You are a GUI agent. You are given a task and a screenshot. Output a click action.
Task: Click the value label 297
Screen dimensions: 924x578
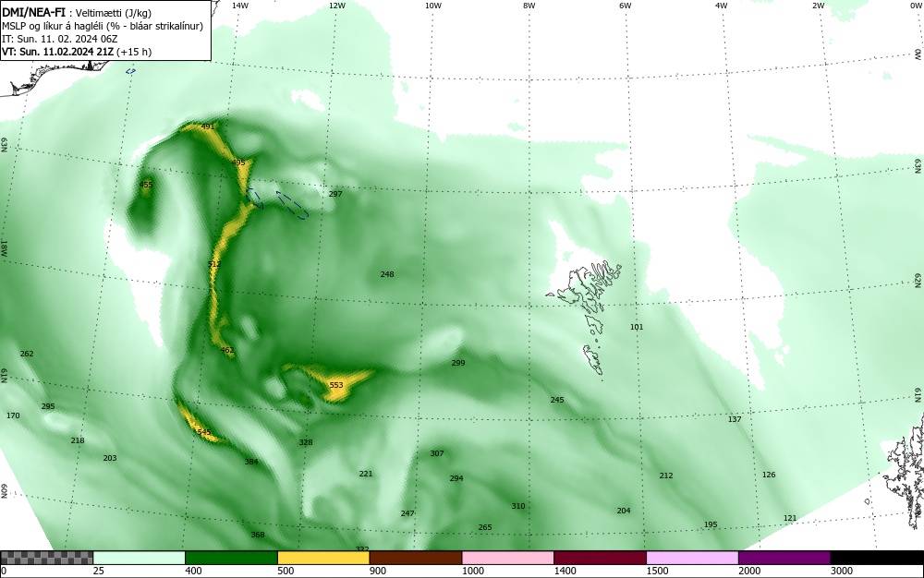[335, 194]
